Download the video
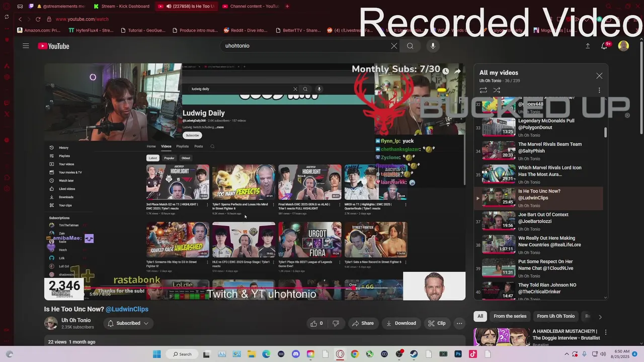 pos(401,323)
